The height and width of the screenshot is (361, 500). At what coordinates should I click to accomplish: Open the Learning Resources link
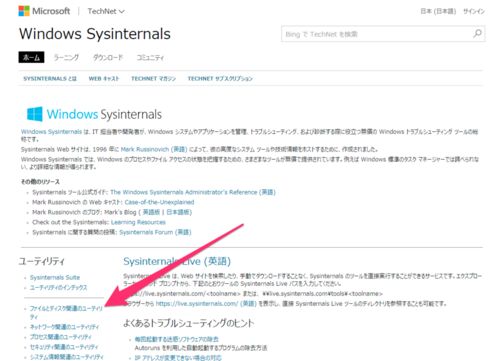(x=138, y=222)
